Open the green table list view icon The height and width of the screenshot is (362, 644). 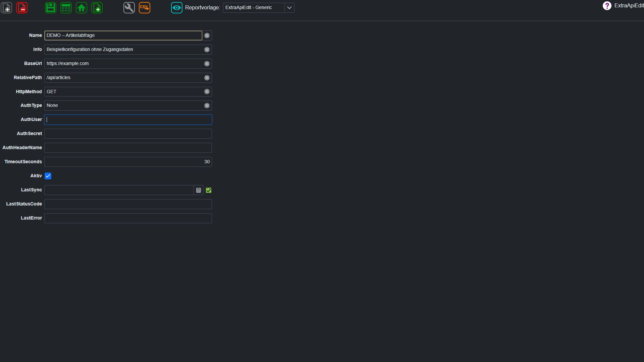66,8
